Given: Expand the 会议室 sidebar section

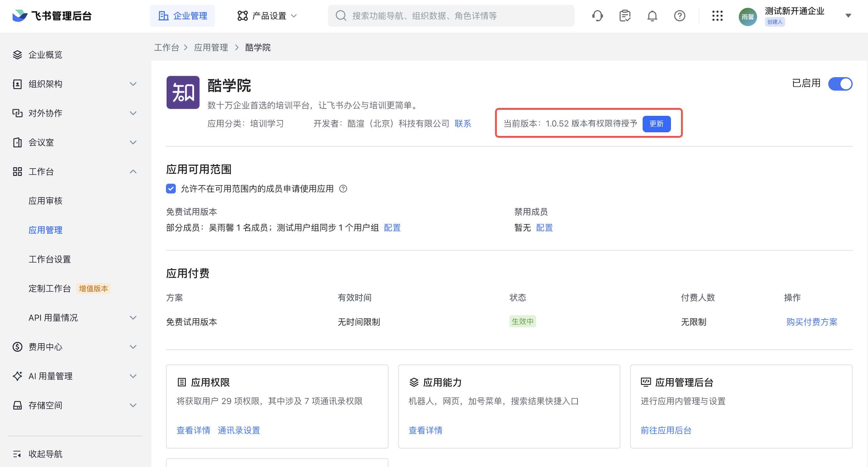Looking at the screenshot, I should [x=133, y=142].
